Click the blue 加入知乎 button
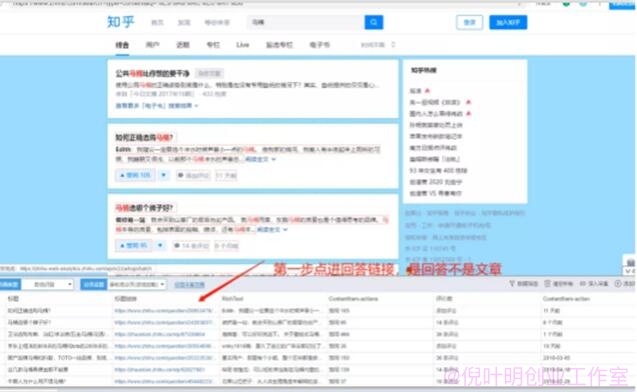This screenshot has width=637, height=392. (508, 22)
